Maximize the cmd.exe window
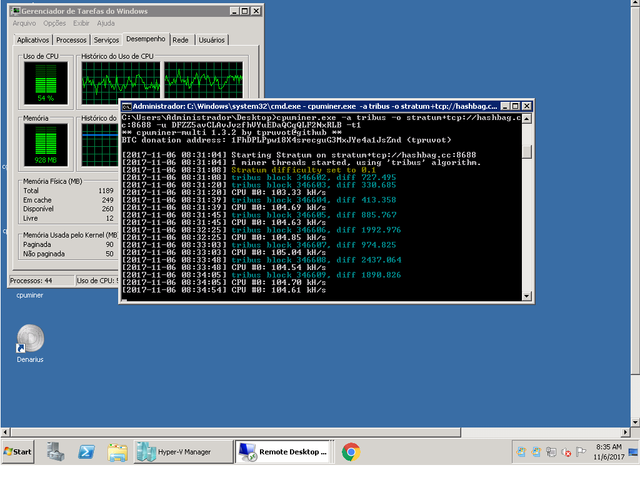Image resolution: width=640 pixels, height=480 pixels. click(516, 107)
